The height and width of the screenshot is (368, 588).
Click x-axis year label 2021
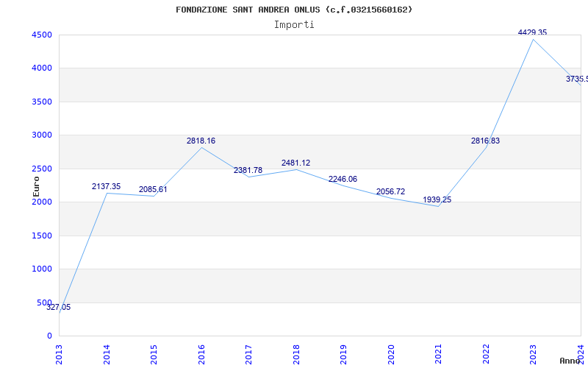438,355
